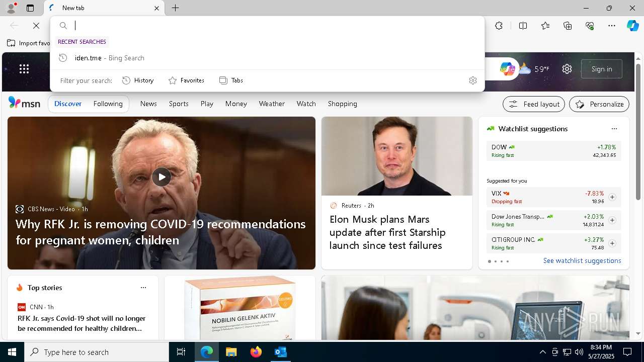This screenshot has width=644, height=362.
Task: Add Dow Jones Transp to watchlist
Action: pos(612,220)
